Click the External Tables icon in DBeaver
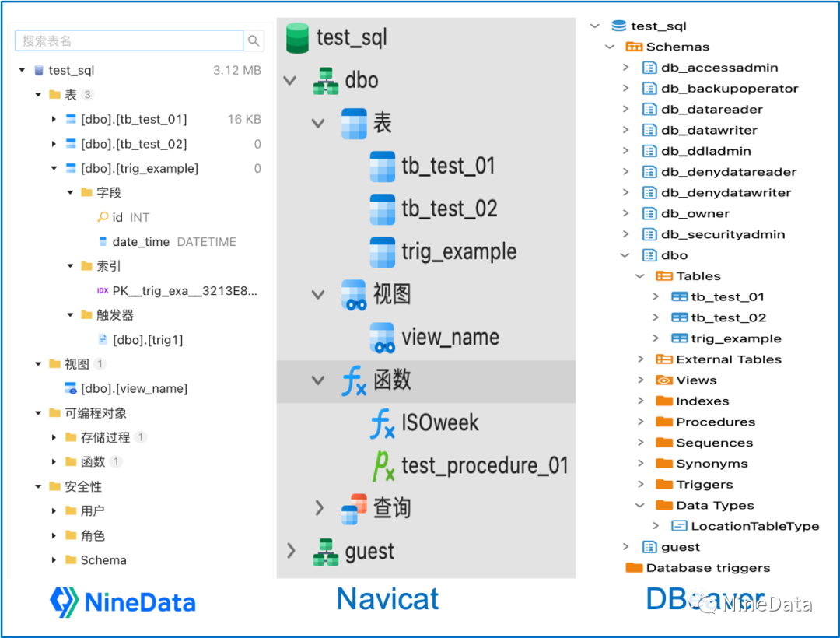The height and width of the screenshot is (638, 840). [x=664, y=359]
